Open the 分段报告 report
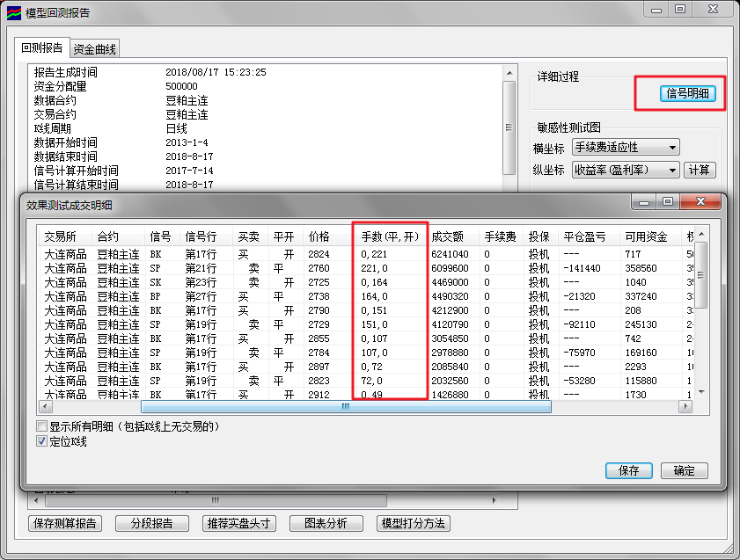Screen dimensions: 740x560 [152, 523]
